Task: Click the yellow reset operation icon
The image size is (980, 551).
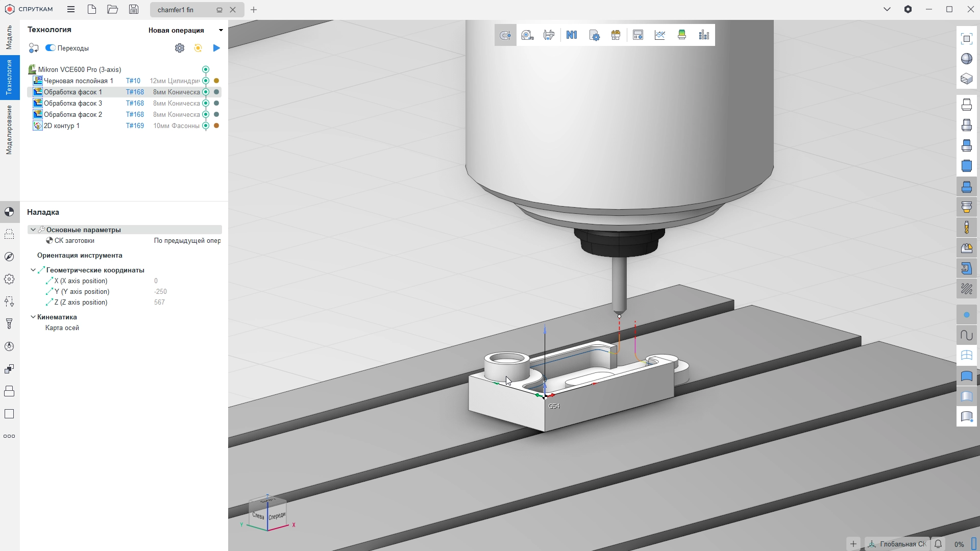Action: [198, 48]
